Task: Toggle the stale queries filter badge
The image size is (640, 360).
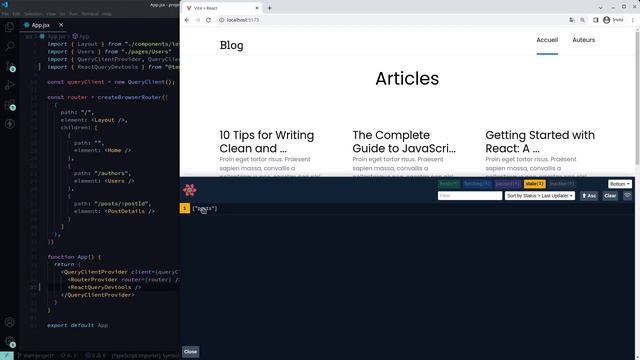Action: tap(535, 184)
